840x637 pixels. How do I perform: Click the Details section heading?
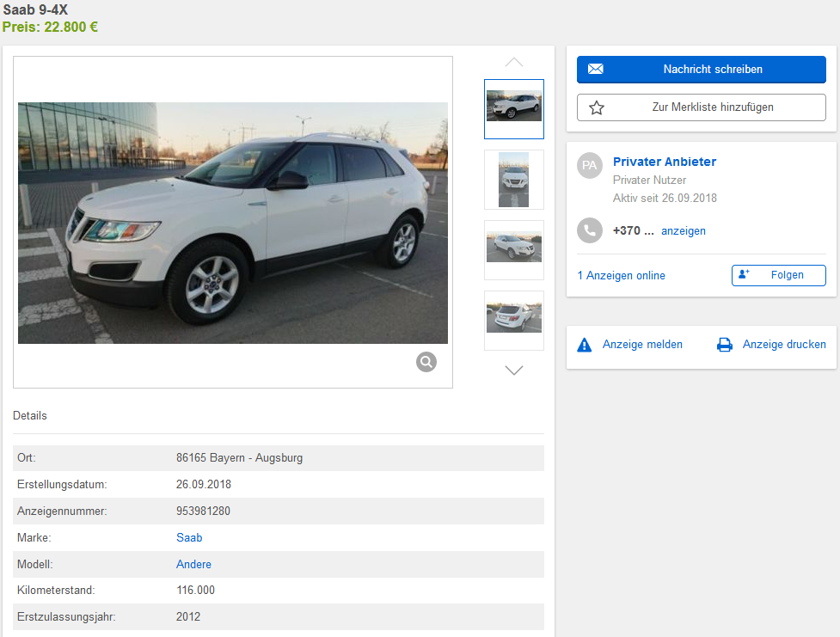click(30, 416)
